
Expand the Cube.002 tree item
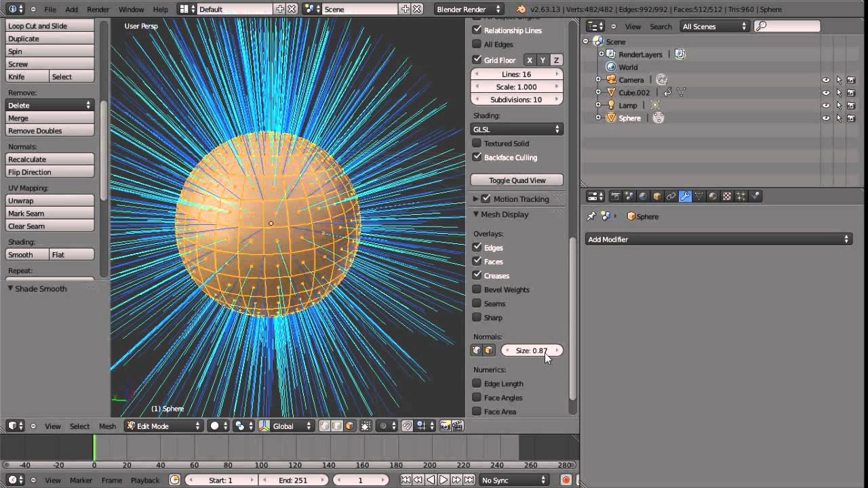point(598,93)
